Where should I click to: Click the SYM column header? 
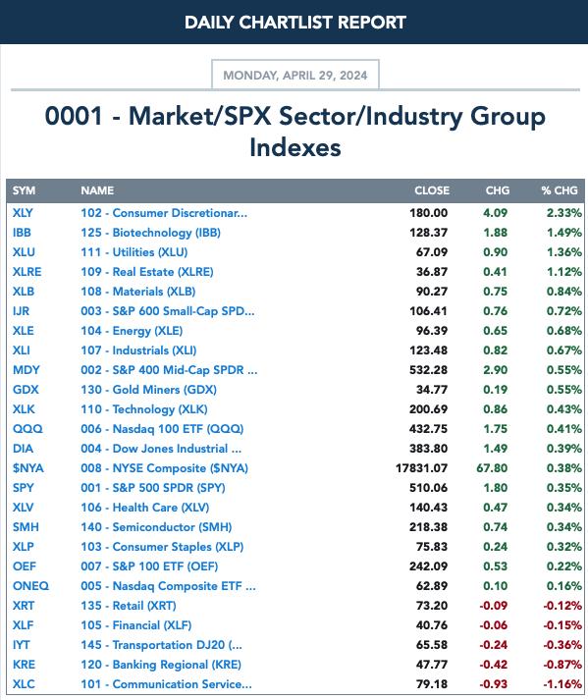(24, 190)
